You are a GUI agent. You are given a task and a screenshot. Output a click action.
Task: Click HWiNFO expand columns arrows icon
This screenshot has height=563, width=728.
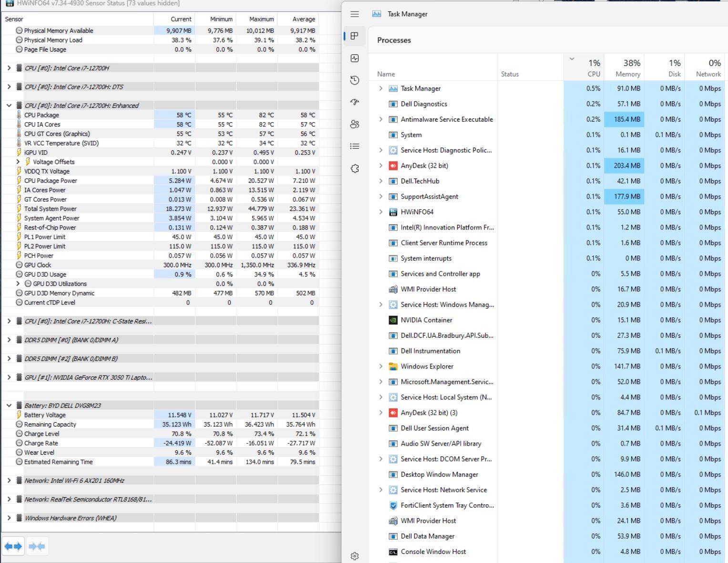click(13, 546)
